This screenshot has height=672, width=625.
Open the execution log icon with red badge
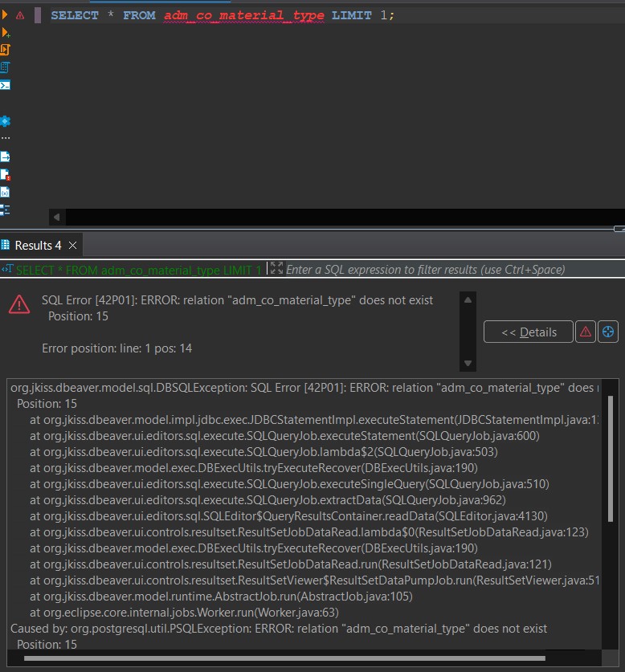pos(5,174)
